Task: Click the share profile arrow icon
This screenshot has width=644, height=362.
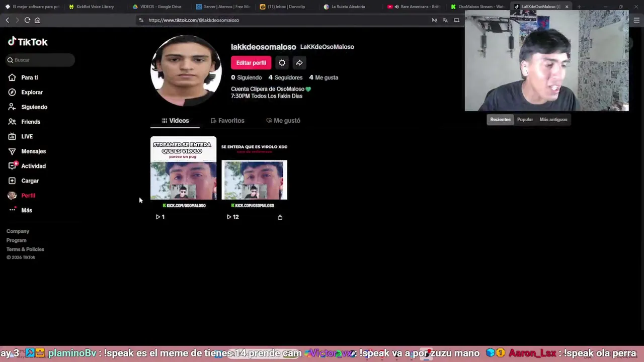Action: point(299,63)
